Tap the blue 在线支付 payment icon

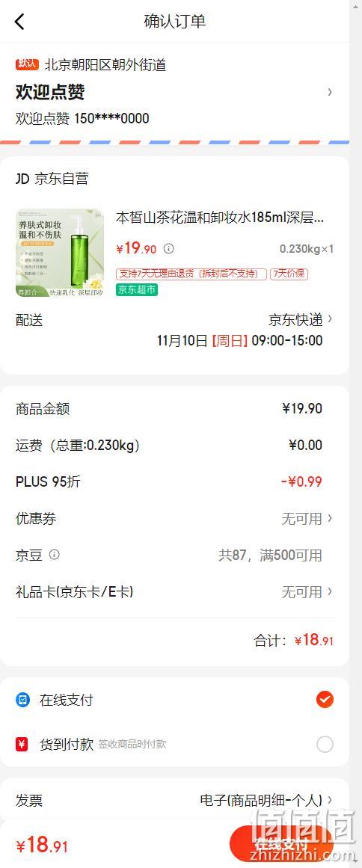click(22, 701)
